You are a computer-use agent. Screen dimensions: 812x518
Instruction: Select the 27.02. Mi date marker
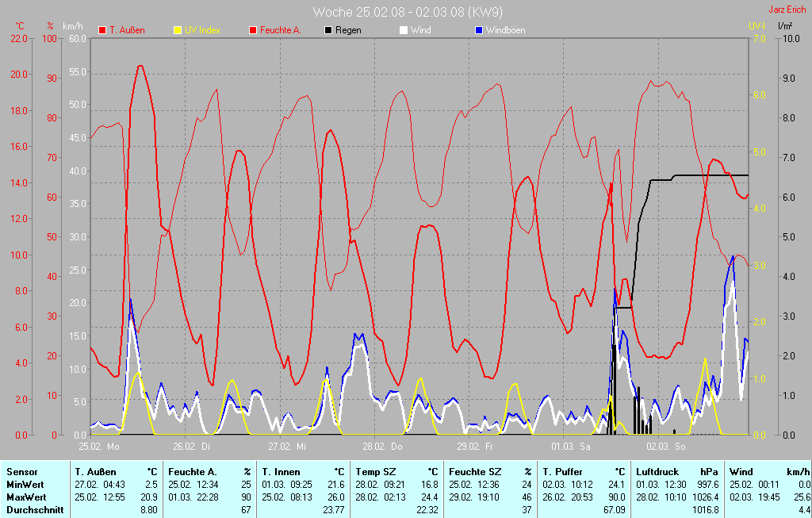(287, 447)
